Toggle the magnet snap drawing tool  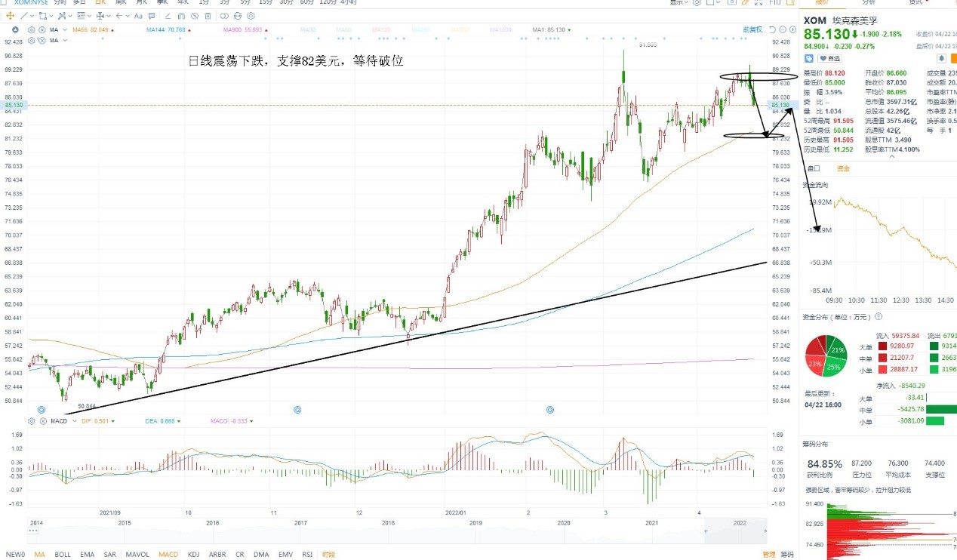(x=181, y=16)
